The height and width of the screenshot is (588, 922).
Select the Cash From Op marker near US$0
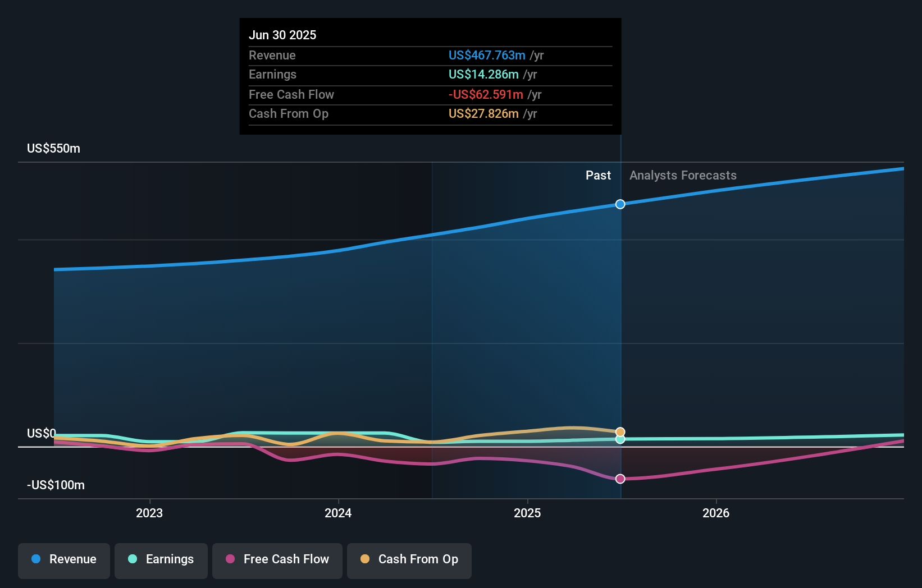[620, 431]
